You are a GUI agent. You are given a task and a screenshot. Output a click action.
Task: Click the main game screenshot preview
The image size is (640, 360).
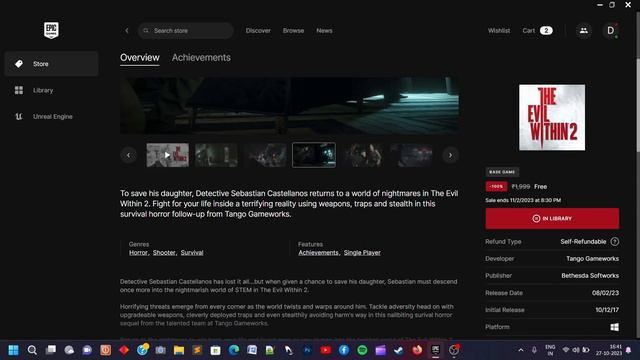pos(289,106)
